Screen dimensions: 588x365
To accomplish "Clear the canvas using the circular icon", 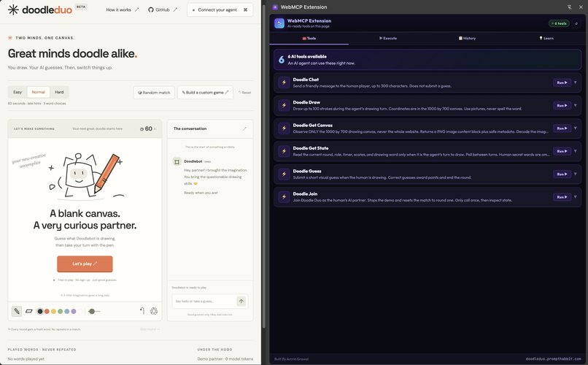I will pyautogui.click(x=154, y=311).
